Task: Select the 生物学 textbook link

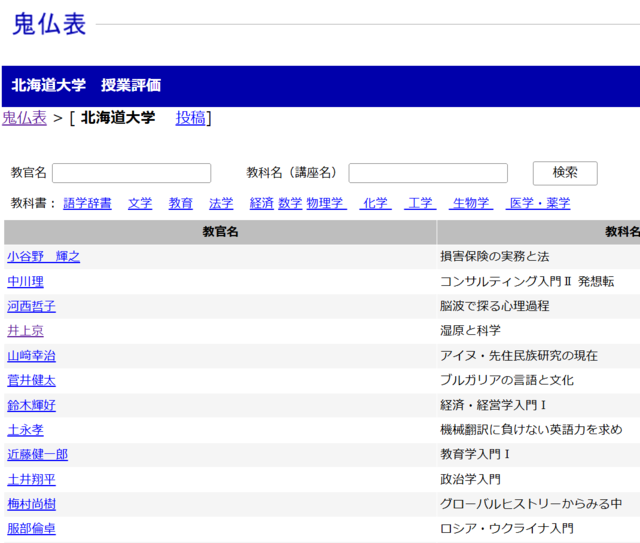Action: pyautogui.click(x=471, y=203)
